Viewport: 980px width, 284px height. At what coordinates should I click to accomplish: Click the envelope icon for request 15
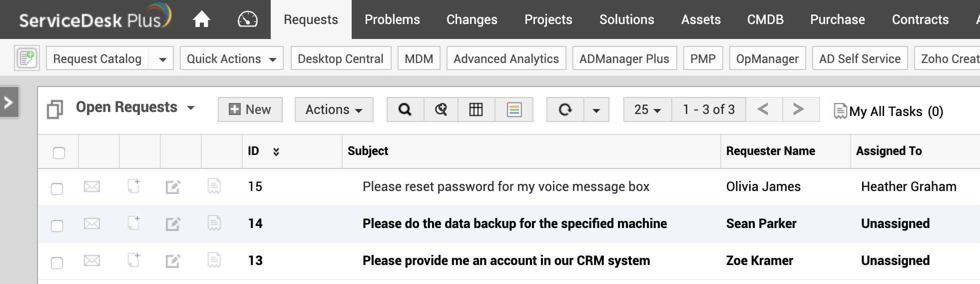[x=92, y=187]
